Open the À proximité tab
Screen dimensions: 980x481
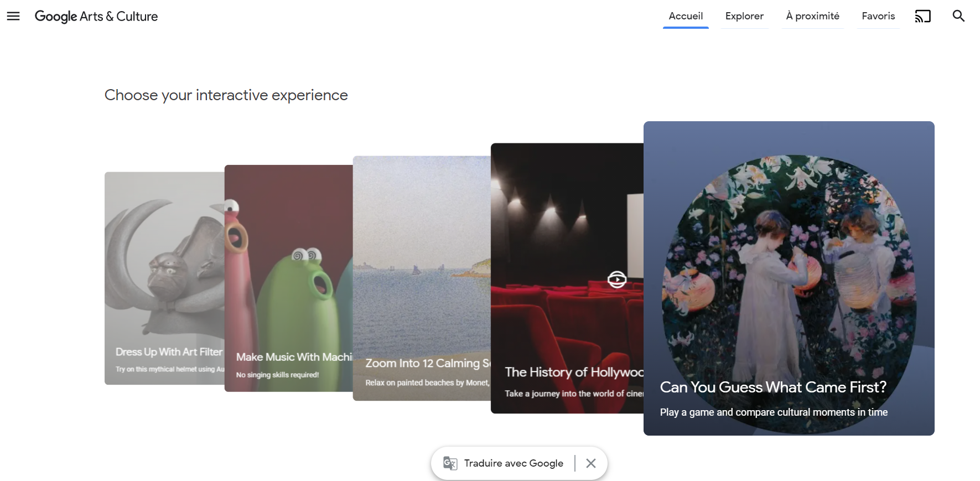[x=812, y=16]
